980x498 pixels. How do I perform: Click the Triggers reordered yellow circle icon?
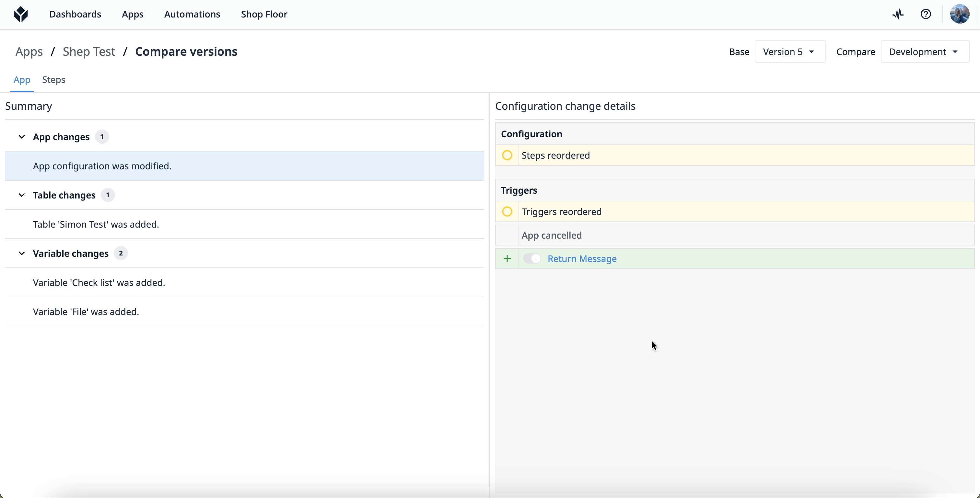[507, 211]
